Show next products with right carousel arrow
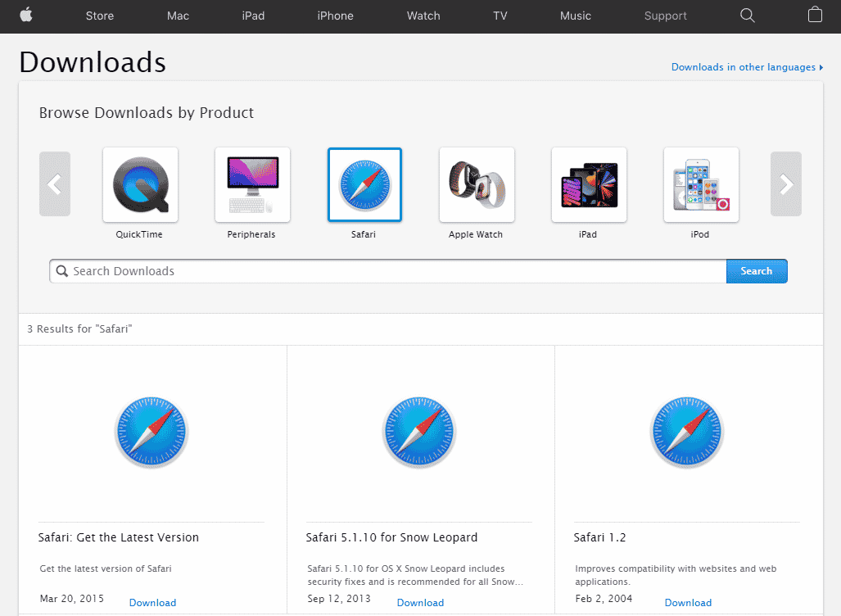The image size is (841, 616). [786, 184]
